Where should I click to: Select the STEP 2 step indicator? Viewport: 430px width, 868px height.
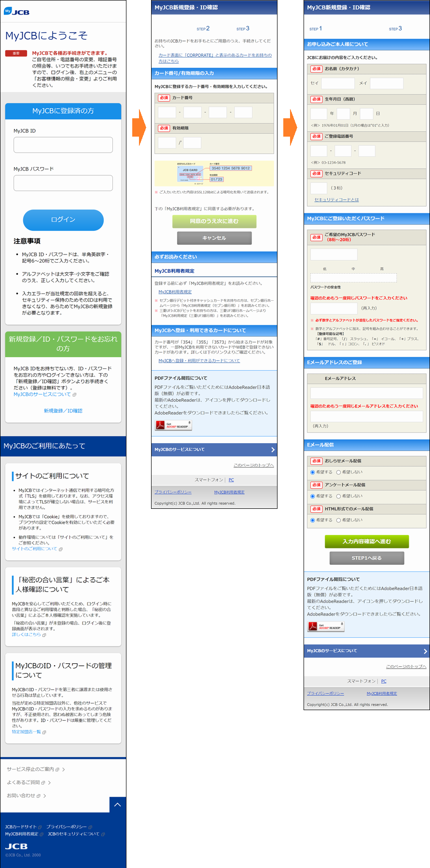pyautogui.click(x=203, y=28)
